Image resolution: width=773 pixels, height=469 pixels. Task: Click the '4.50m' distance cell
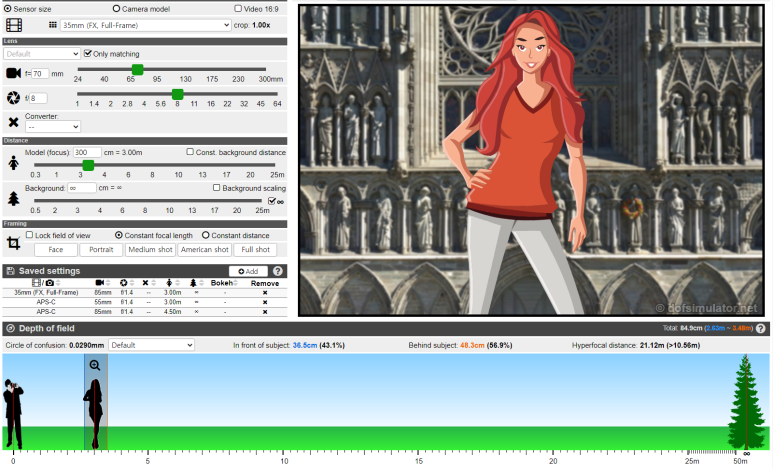173,312
